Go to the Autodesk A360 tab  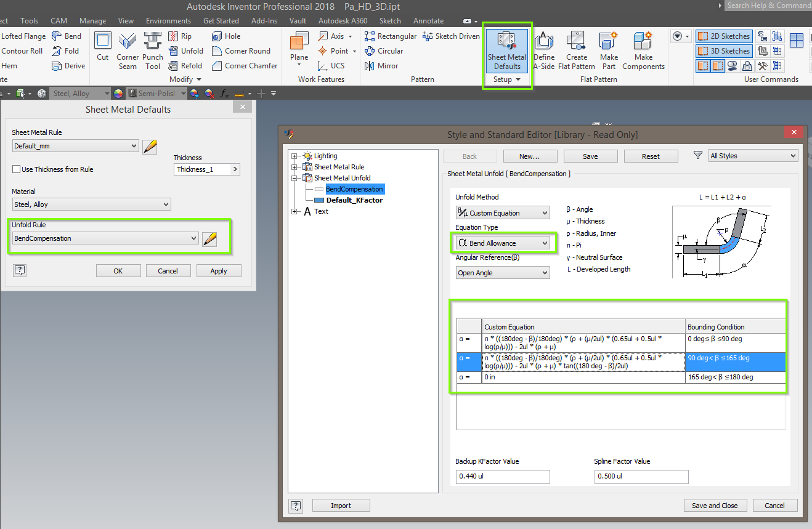[x=343, y=21]
